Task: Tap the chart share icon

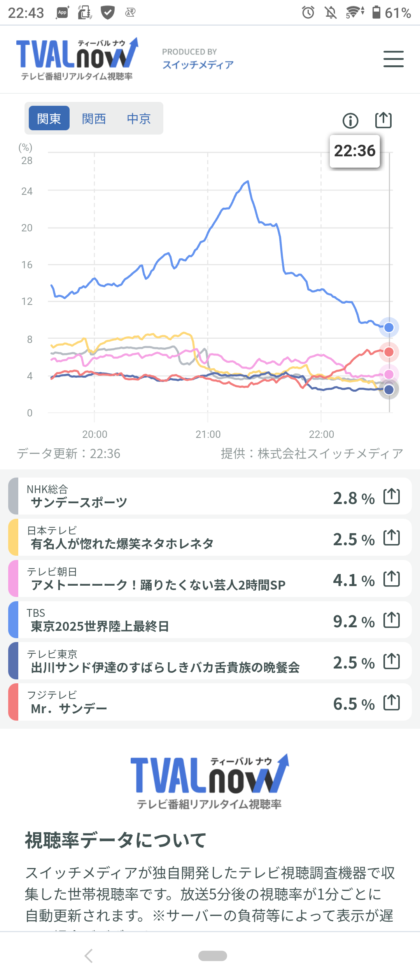Action: click(383, 120)
